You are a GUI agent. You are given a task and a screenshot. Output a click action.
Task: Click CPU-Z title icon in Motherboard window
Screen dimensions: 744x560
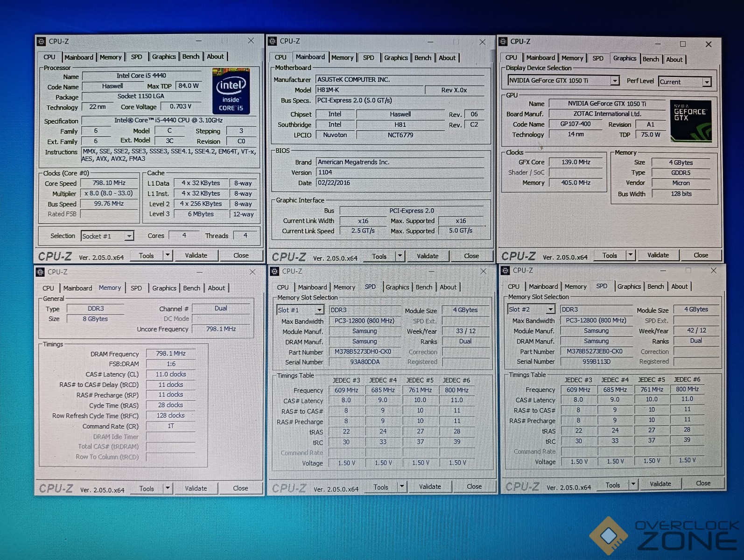tap(273, 41)
